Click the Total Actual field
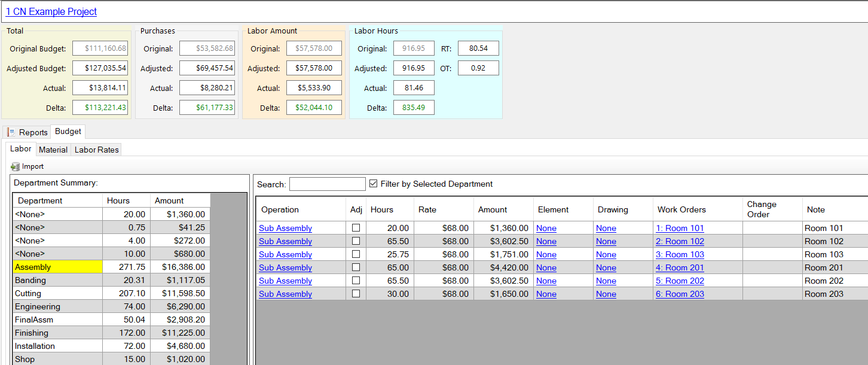This screenshot has width=868, height=365. (100, 88)
